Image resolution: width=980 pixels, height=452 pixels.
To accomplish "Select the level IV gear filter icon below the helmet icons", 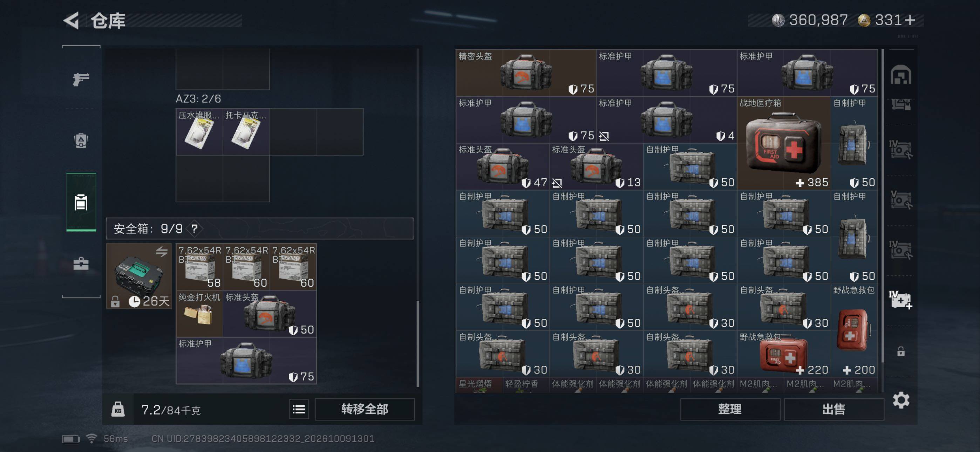I will click(x=900, y=150).
